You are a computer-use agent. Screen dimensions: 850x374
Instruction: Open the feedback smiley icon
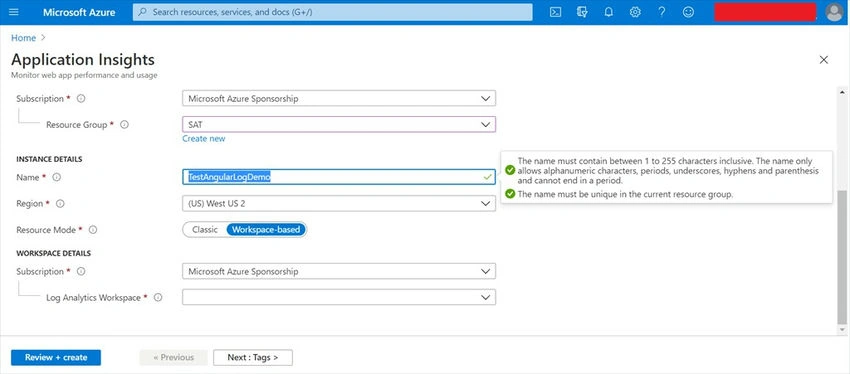688,12
